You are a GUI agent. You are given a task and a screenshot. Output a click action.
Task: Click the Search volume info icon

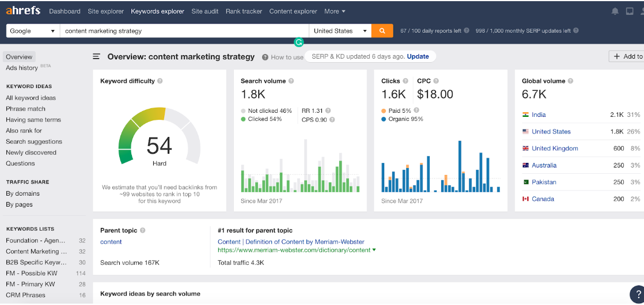click(x=291, y=81)
